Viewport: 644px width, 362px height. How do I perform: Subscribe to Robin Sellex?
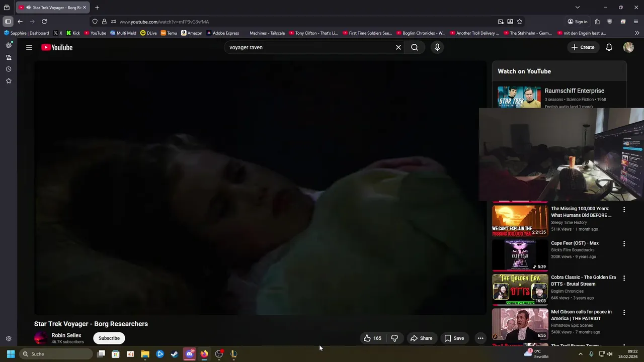point(109,338)
